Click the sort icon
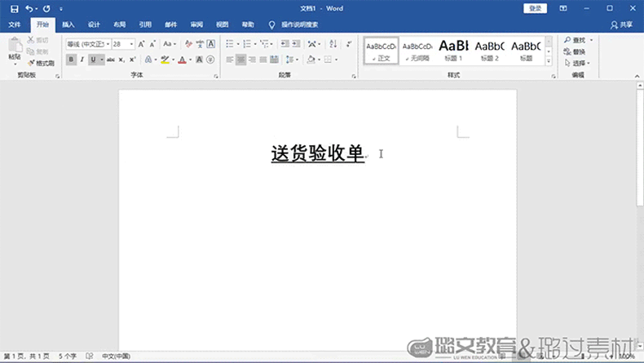The image size is (644, 363). click(333, 43)
